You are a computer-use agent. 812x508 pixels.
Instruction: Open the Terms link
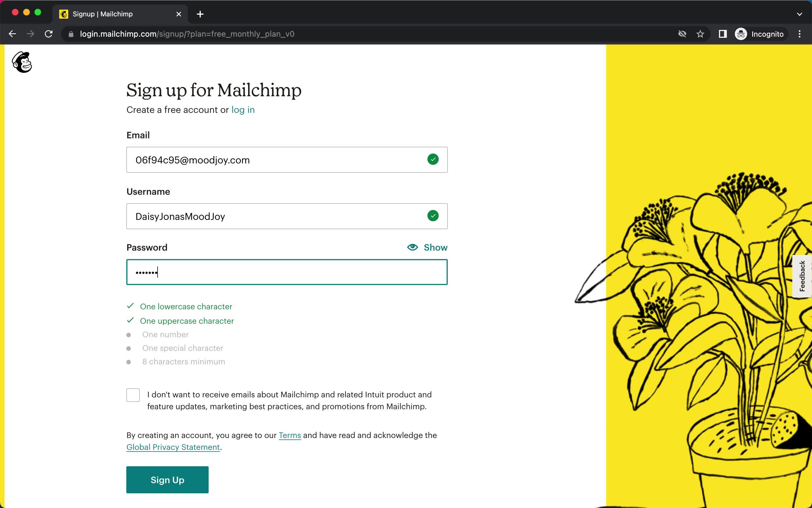[290, 435]
